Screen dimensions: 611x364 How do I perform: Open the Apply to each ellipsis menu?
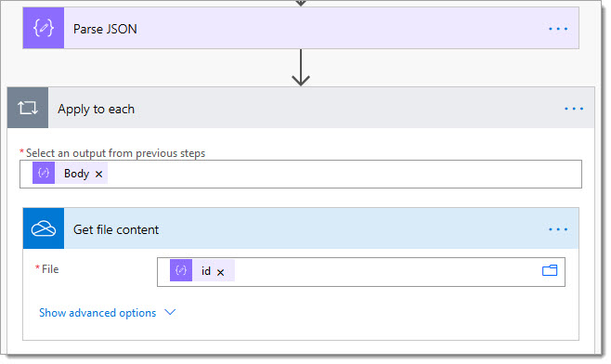(x=574, y=109)
